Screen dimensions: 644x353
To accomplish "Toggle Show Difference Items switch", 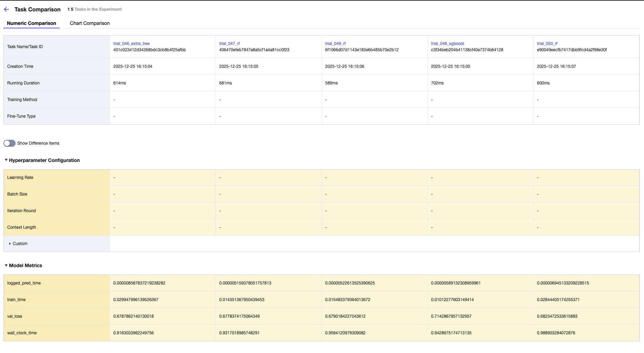I will pos(10,143).
